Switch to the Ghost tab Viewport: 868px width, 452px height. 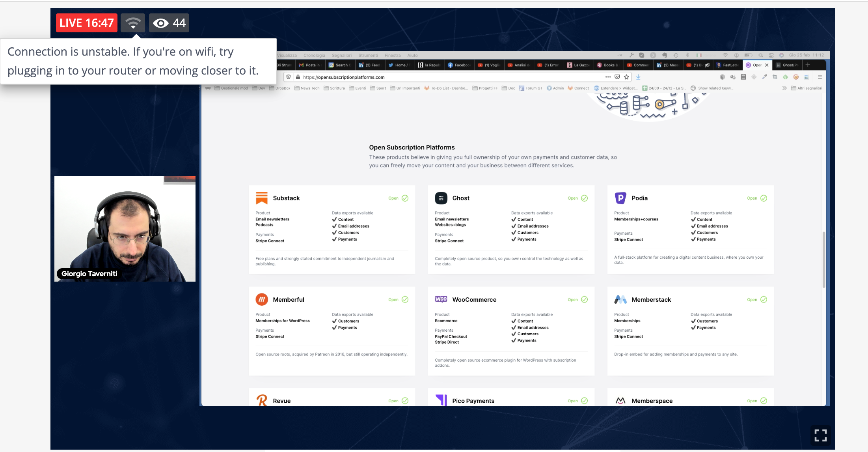coord(787,65)
